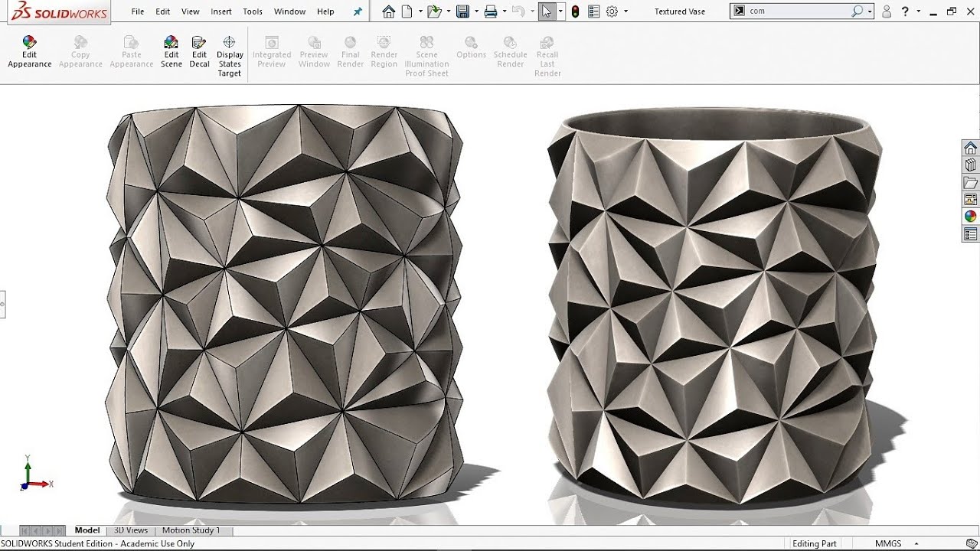Activate the Select cursor tool
Screen dimensions: 980x551
(547, 11)
